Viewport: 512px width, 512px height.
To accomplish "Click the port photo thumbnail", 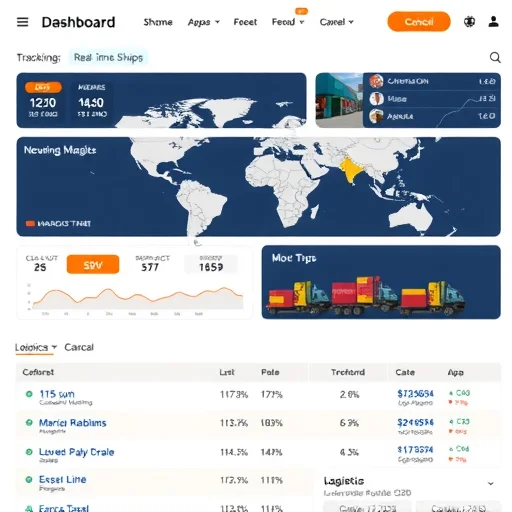I will tap(339, 100).
